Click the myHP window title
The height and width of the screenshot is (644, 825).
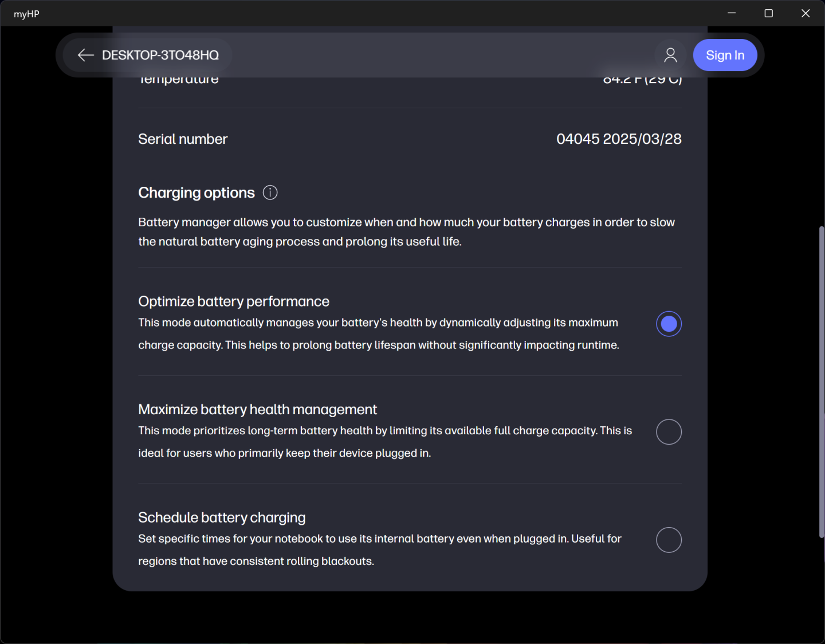[26, 14]
